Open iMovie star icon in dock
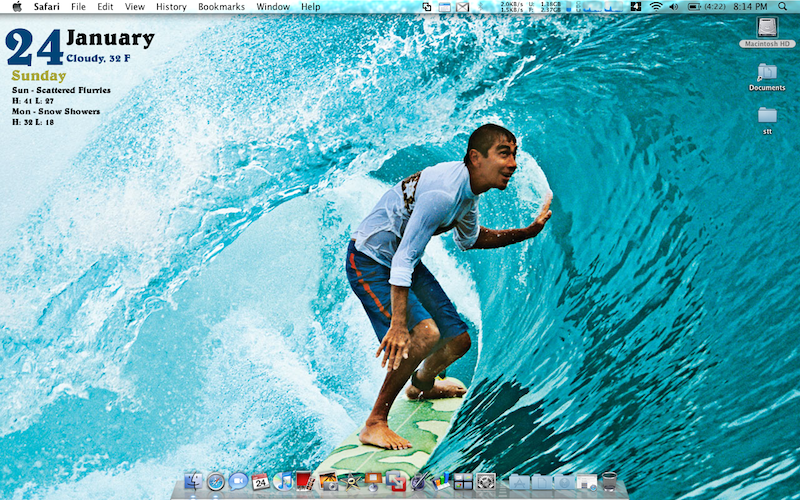The image size is (800, 500). 351,481
